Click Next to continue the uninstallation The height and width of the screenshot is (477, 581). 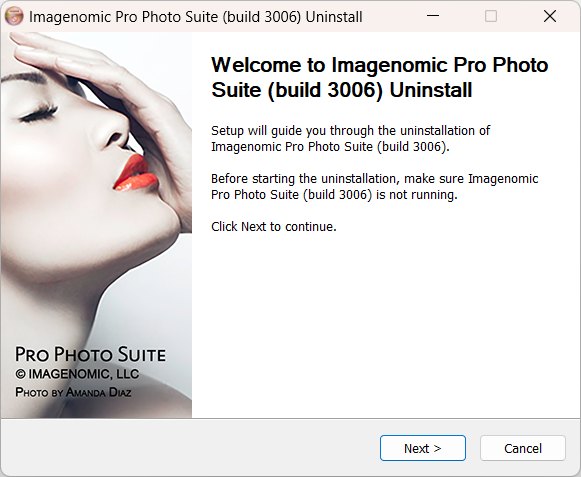pos(423,448)
